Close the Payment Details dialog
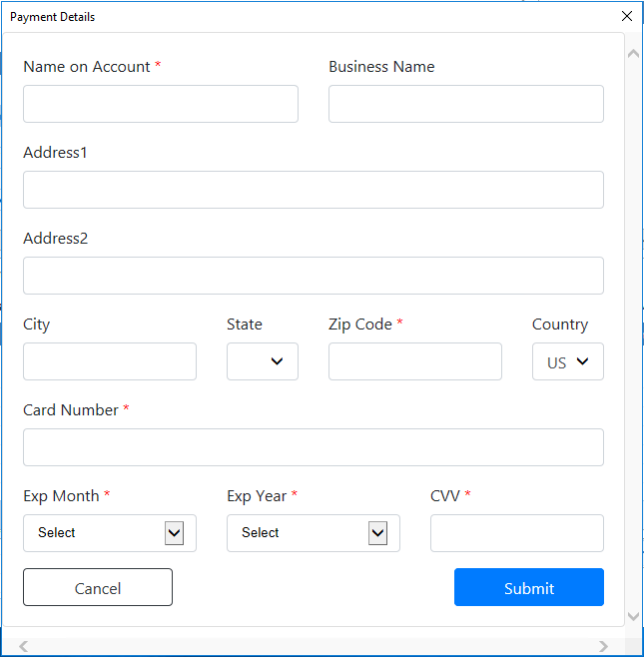This screenshot has height=657, width=644. tap(626, 16)
